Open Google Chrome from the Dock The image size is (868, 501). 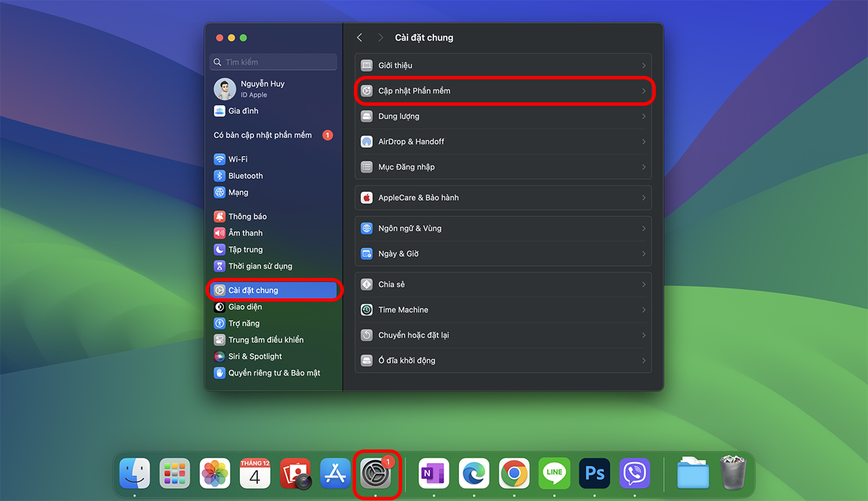click(x=514, y=473)
